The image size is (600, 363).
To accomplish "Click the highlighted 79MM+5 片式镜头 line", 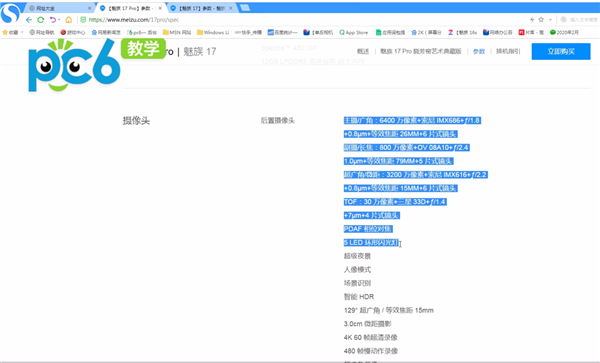I will tap(398, 161).
